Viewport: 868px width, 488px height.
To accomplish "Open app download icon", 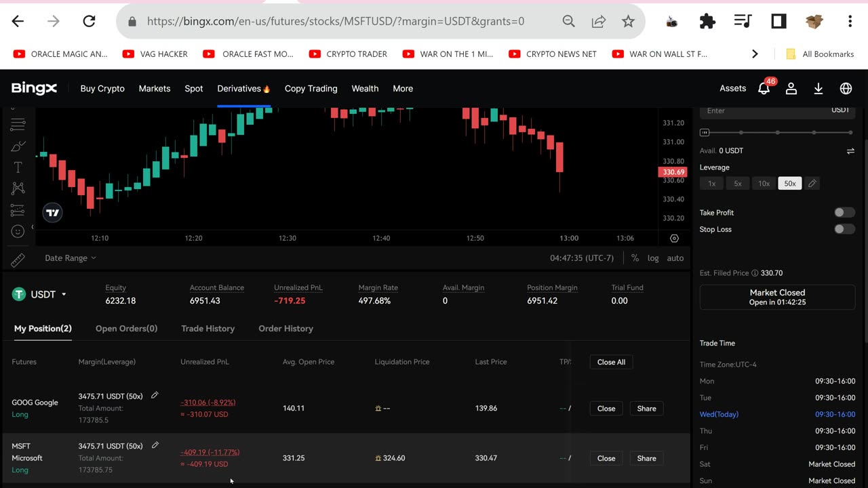I will [818, 89].
